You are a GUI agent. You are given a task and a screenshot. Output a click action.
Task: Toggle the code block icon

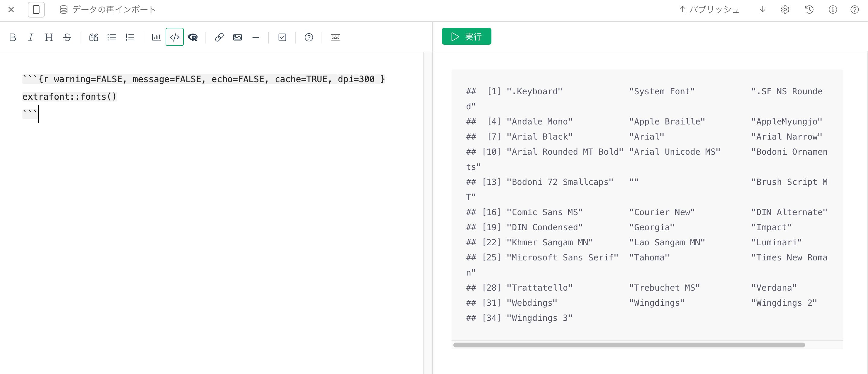(175, 37)
